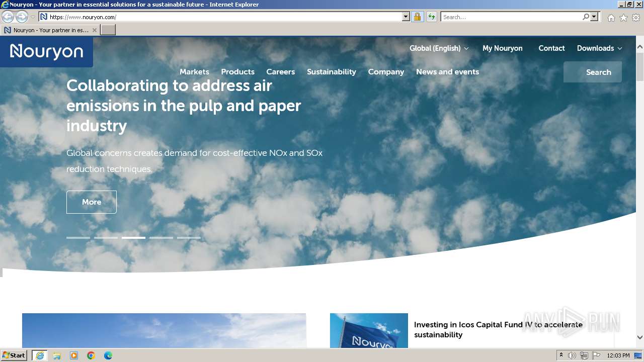Screen dimensions: 644x362
Task: Open the large sky image card
Action: click(x=164, y=331)
